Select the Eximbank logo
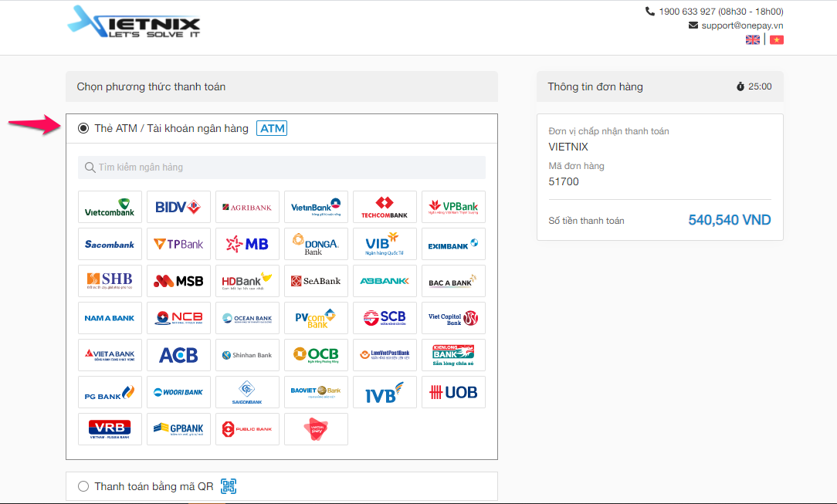The image size is (837, 504). pos(454,244)
